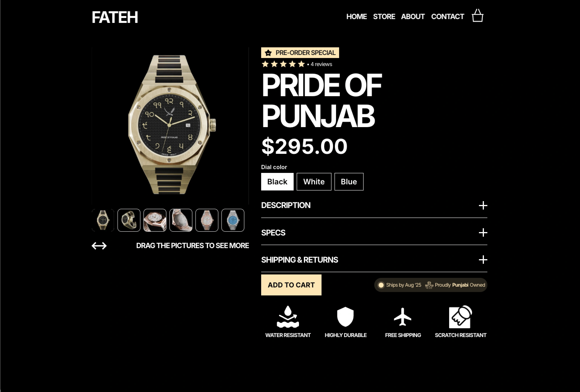Add the watch to cart

pyautogui.click(x=291, y=285)
